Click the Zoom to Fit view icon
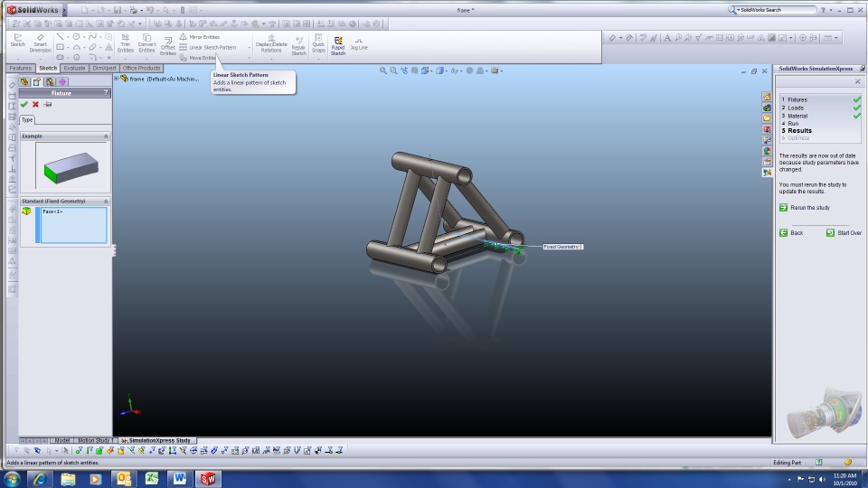This screenshot has width=868, height=488. [383, 70]
